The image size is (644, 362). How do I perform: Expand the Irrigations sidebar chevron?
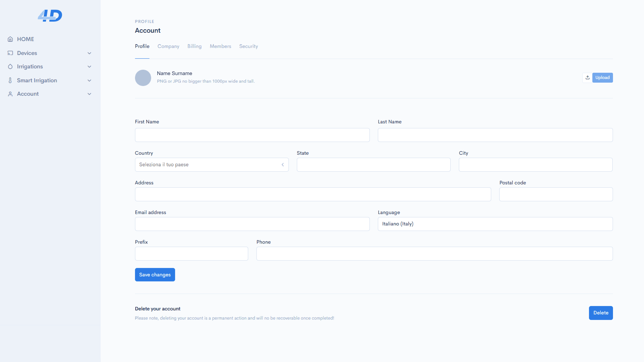(89, 67)
